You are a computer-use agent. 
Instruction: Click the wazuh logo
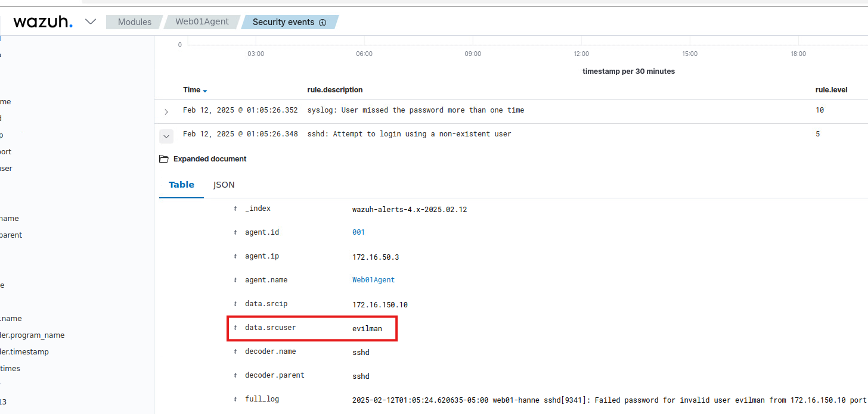pos(43,22)
